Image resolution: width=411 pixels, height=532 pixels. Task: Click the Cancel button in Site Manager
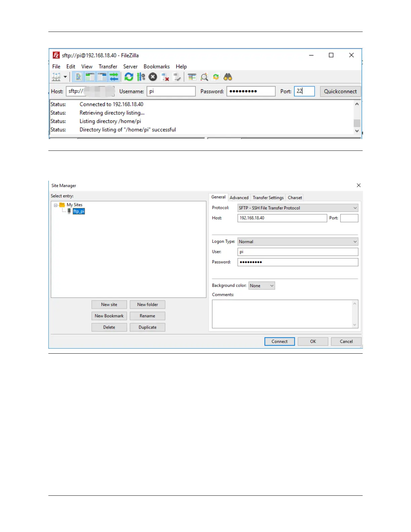click(346, 342)
